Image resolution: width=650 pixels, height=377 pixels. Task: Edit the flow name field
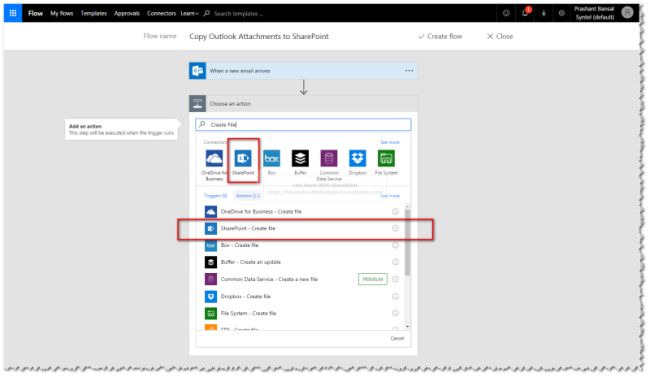click(259, 36)
